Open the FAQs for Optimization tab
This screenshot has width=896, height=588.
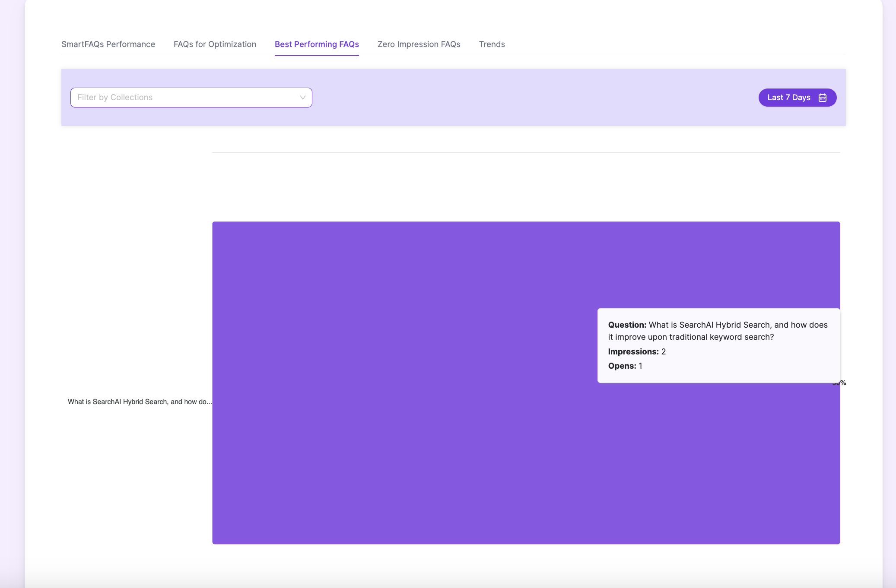[215, 44]
